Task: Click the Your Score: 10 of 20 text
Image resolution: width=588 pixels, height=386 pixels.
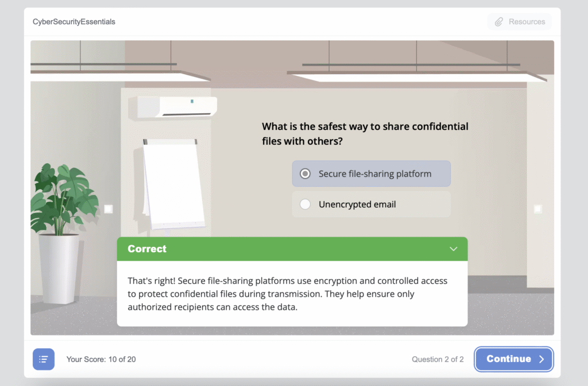Action: [x=101, y=360]
